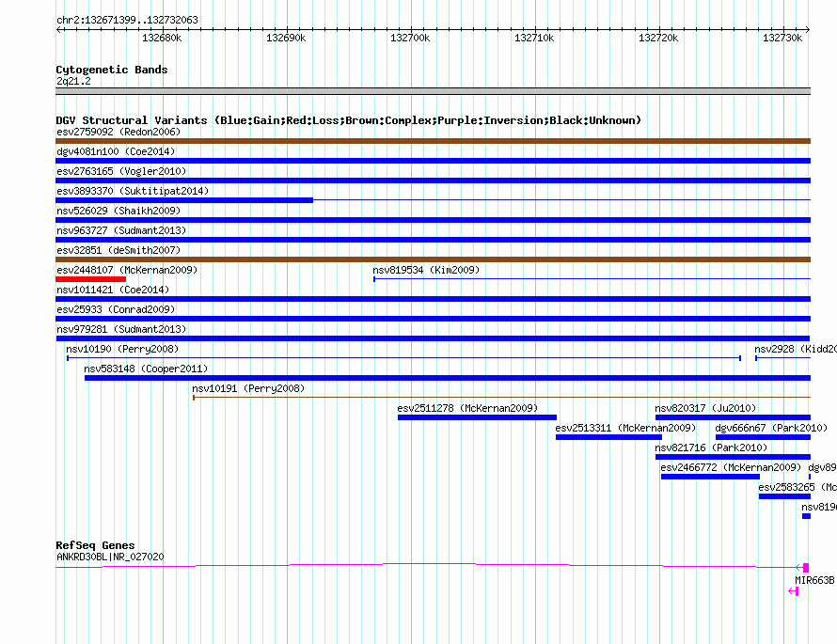Select the esv32851 (deSmith2007) brown bar
The height and width of the screenshot is (644, 837).
tap(433, 259)
